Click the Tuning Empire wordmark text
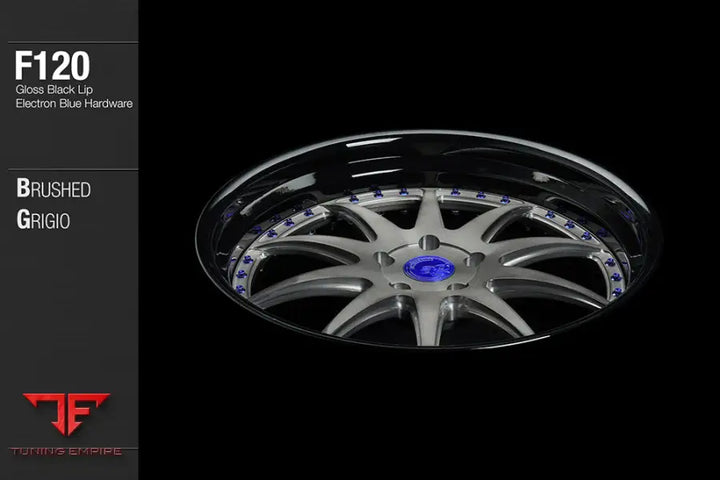 (67, 452)
